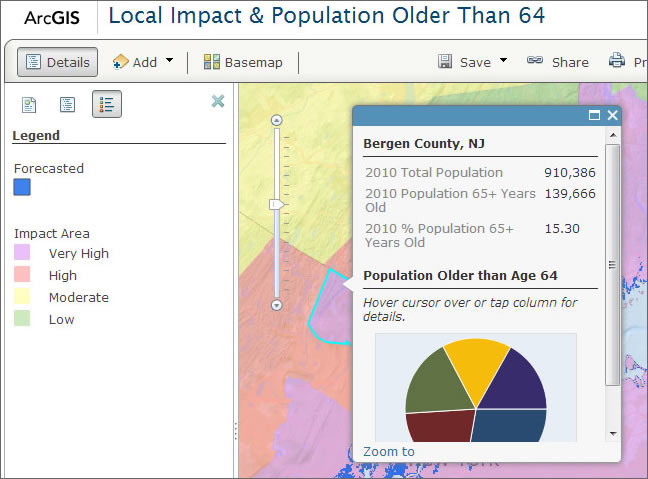
Task: Click the side panel resize handle
Action: [236, 431]
